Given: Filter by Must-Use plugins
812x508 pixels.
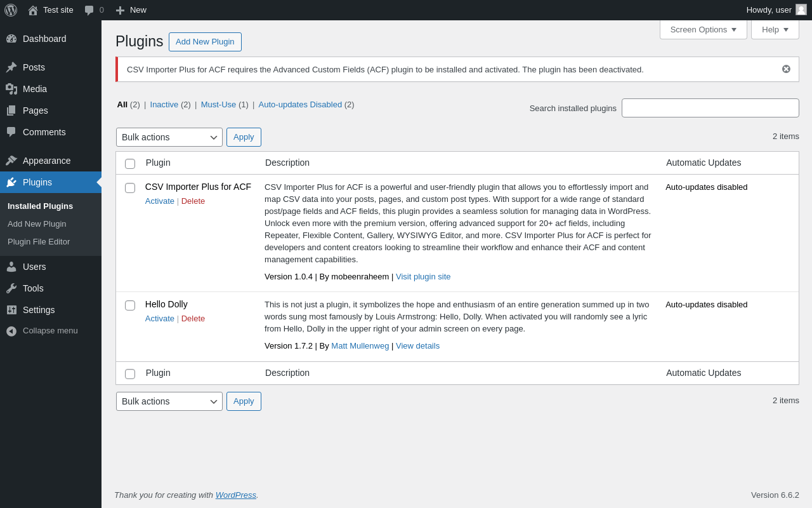Looking at the screenshot, I should [x=218, y=104].
